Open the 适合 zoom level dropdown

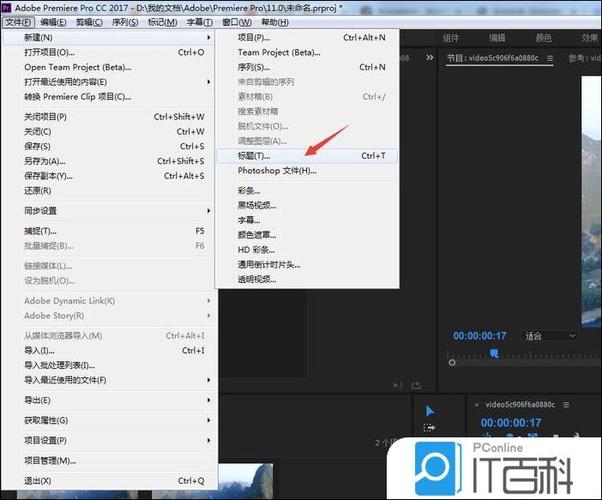point(550,336)
